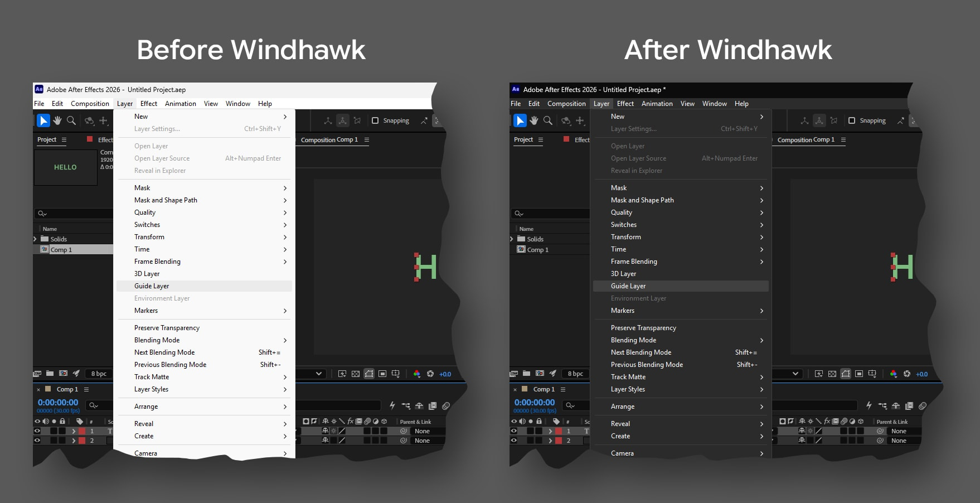Switch to Project tab in Before Windhawk window
This screenshot has width=980, height=503.
47,139
